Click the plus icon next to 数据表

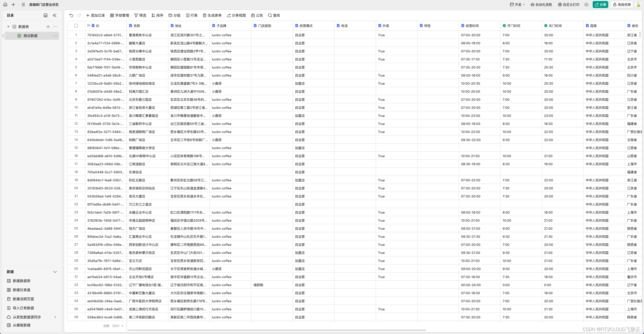click(48, 27)
